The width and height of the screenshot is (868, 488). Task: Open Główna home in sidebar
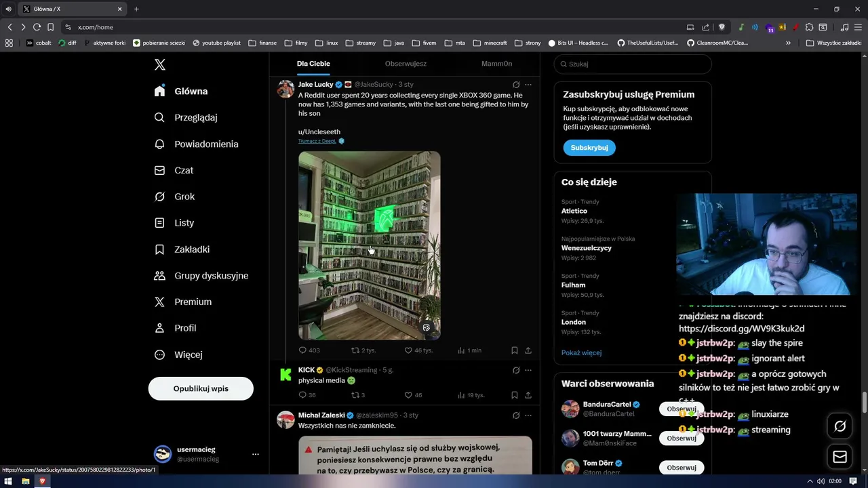[x=181, y=91]
